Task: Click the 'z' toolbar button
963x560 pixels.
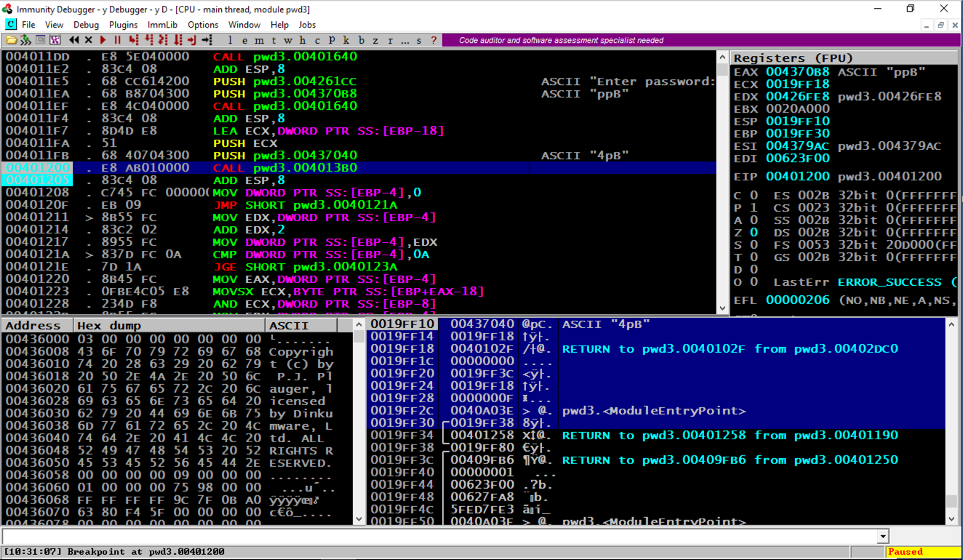Action: [x=376, y=40]
